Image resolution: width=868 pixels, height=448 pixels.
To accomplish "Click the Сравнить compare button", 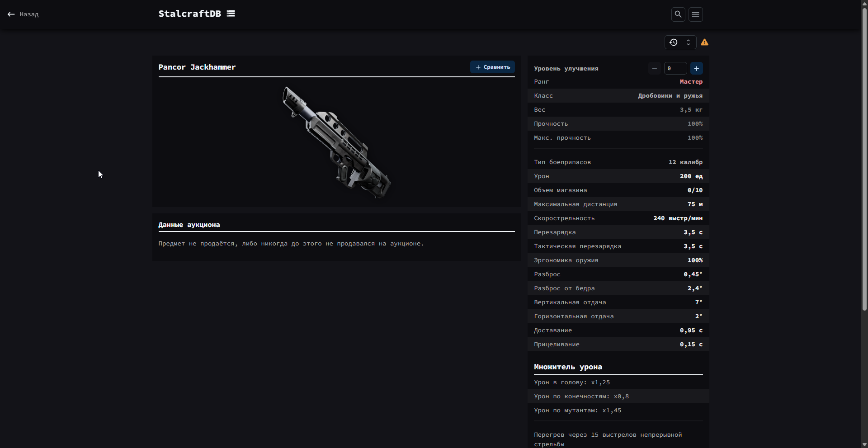I will click(x=492, y=67).
